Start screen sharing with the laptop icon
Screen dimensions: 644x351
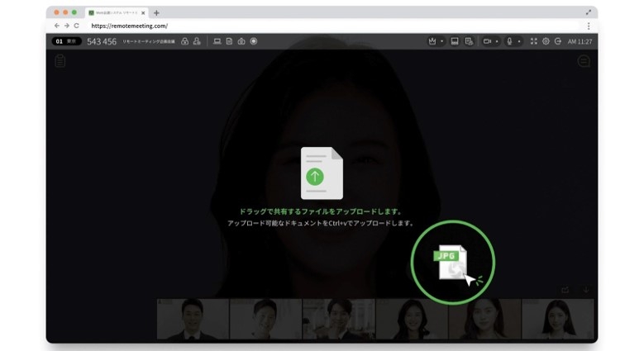217,41
